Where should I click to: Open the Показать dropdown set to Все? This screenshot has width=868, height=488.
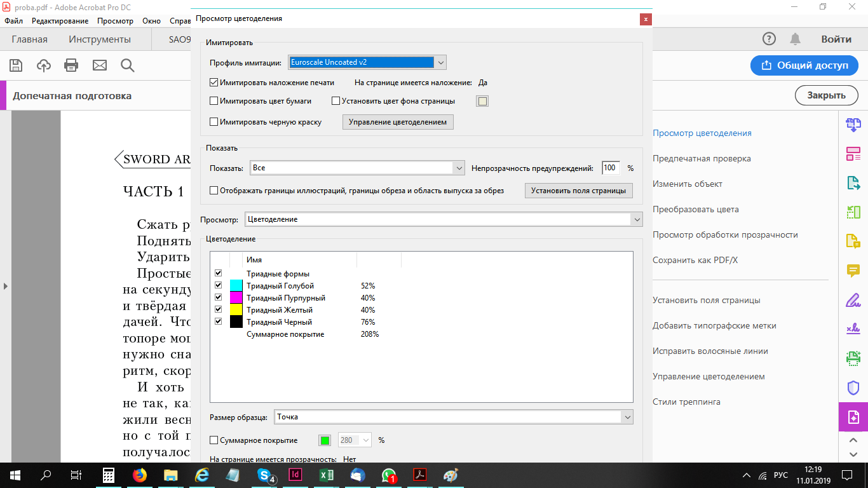point(358,168)
